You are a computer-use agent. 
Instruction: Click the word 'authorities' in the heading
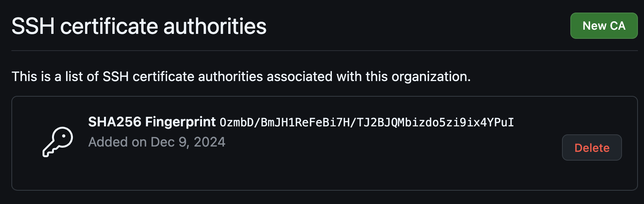pyautogui.click(x=215, y=26)
